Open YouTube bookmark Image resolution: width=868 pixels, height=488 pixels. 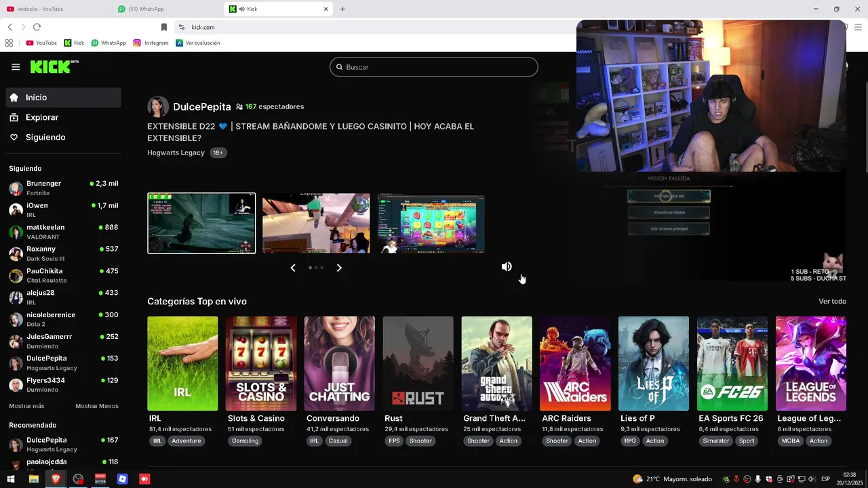coord(41,43)
